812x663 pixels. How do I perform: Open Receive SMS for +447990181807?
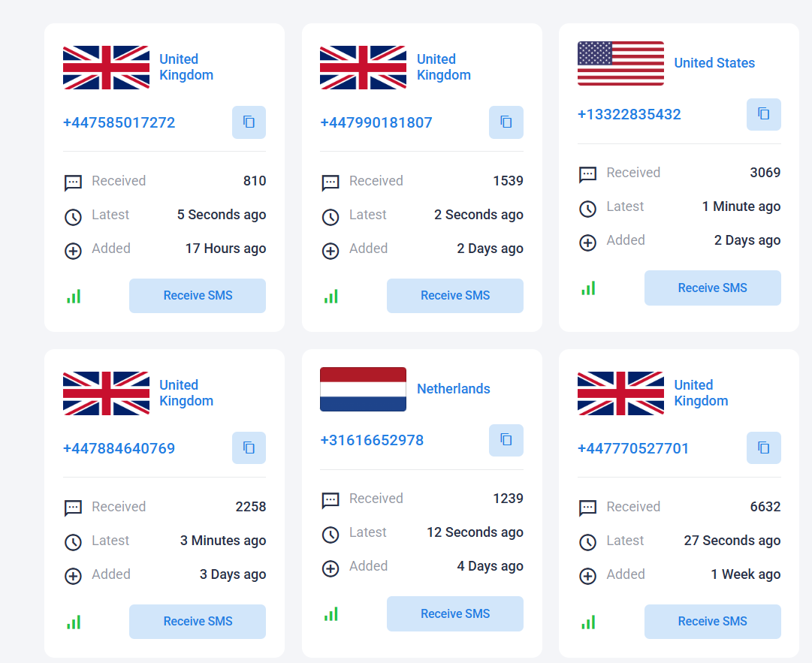click(x=454, y=296)
